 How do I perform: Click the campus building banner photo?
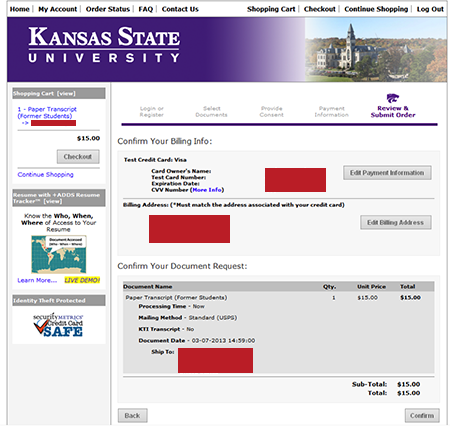point(376,49)
